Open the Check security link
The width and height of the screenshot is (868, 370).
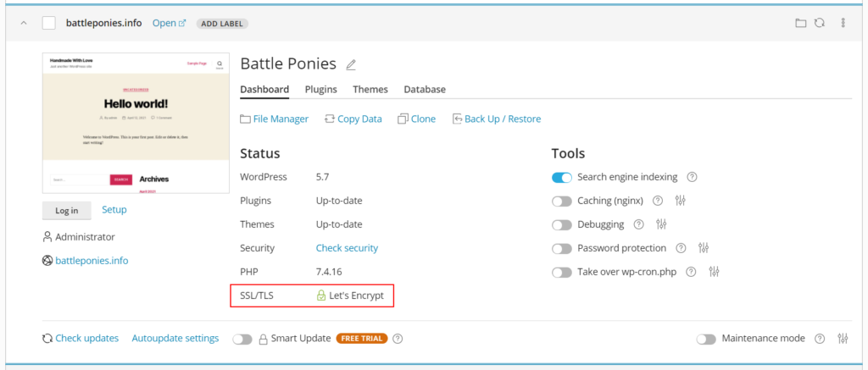click(x=347, y=248)
